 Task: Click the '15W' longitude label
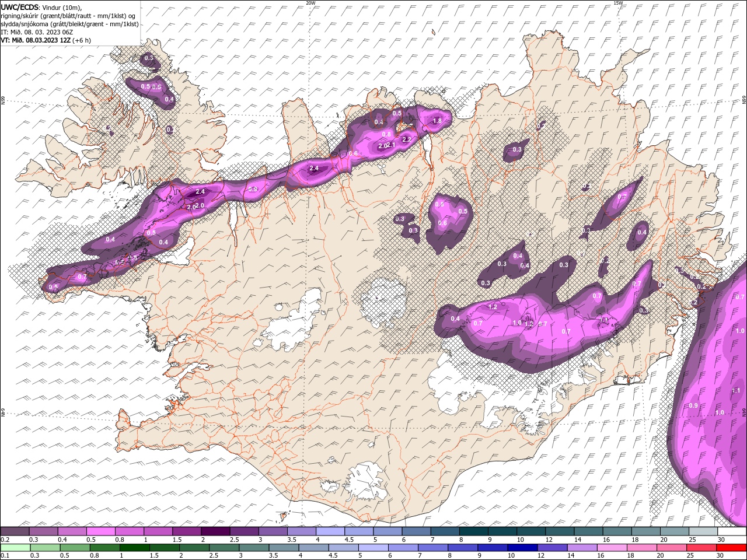click(x=617, y=3)
